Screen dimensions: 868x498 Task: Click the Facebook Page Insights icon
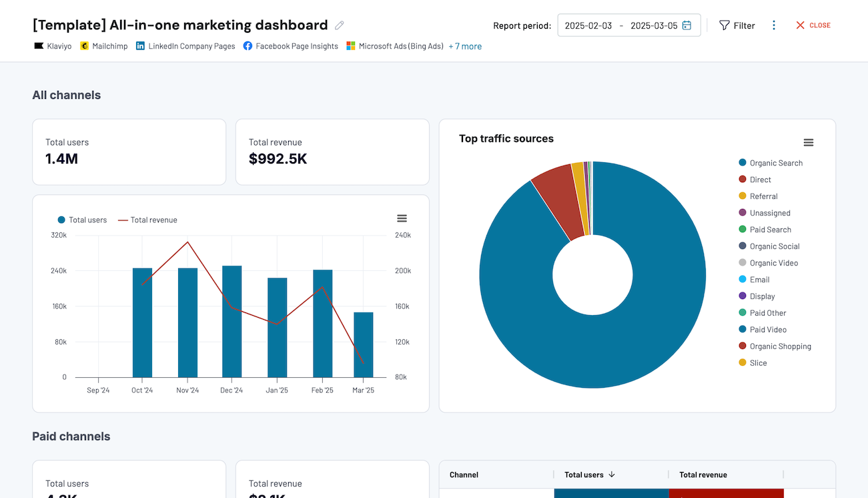click(x=248, y=46)
